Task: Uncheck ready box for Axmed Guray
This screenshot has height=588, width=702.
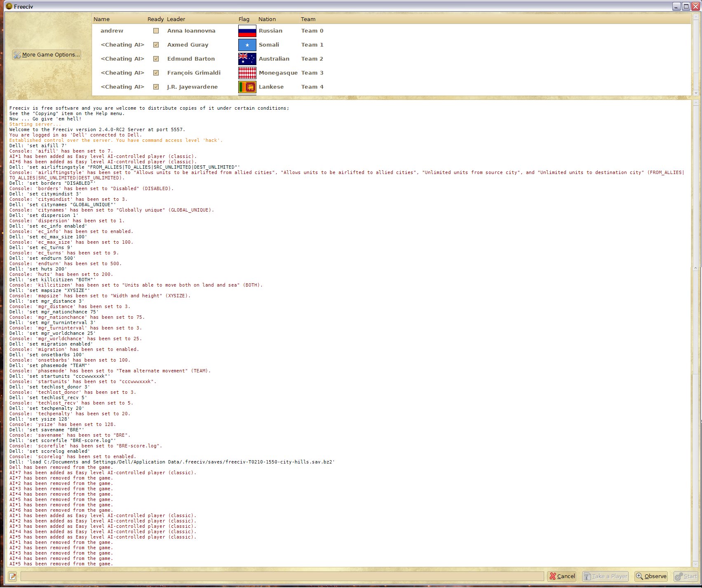Action: click(156, 45)
